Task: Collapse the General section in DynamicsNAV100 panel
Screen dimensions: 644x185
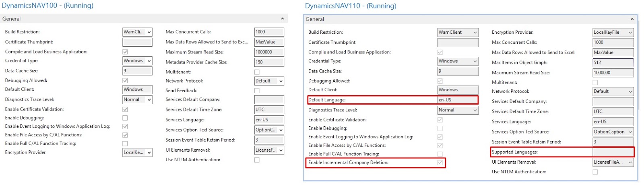Action: pyautogui.click(x=282, y=18)
